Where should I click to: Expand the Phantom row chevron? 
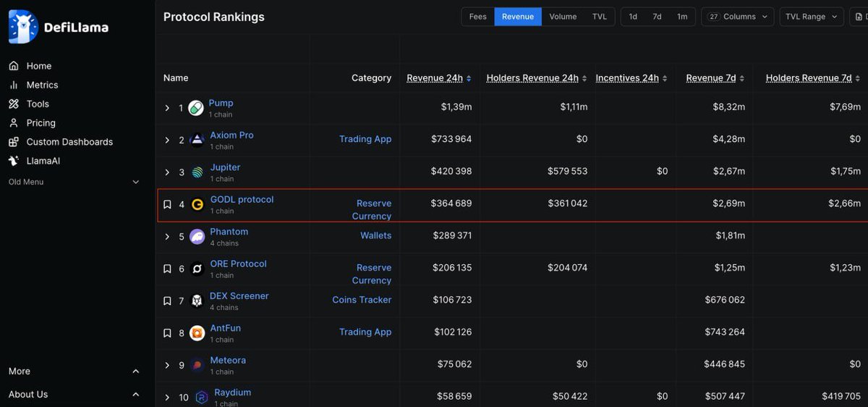tap(167, 237)
